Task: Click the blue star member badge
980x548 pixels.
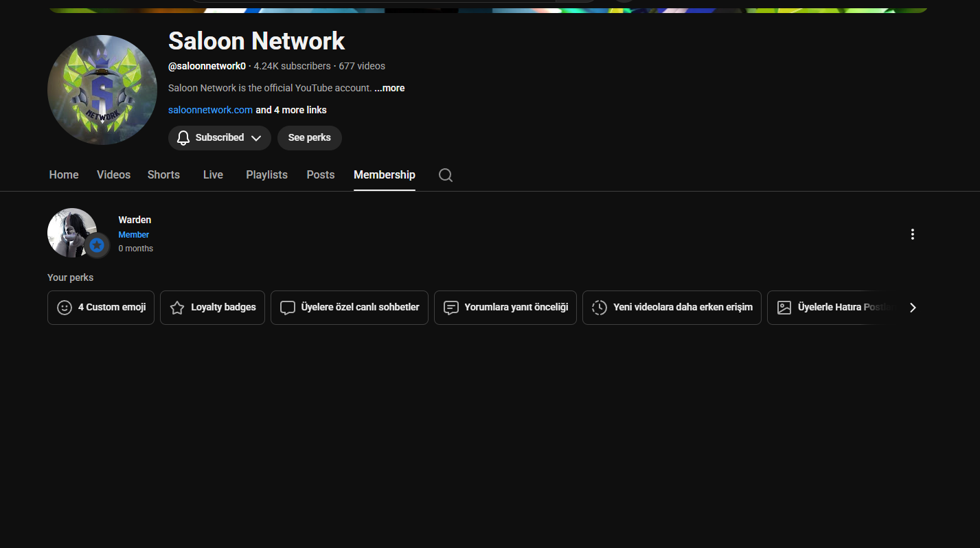Action: click(98, 244)
